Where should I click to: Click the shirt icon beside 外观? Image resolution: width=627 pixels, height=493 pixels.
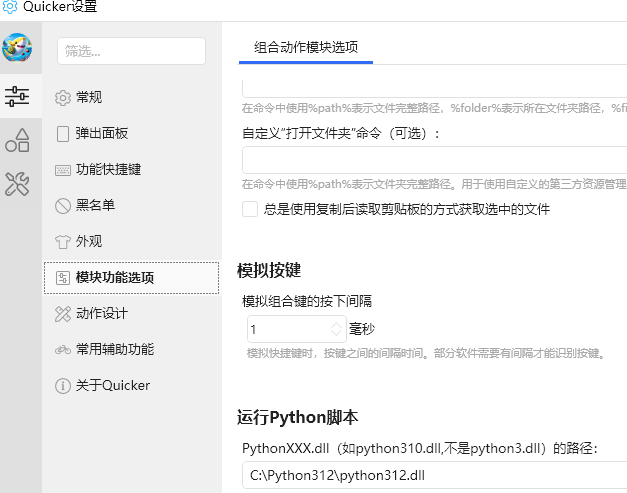click(63, 242)
